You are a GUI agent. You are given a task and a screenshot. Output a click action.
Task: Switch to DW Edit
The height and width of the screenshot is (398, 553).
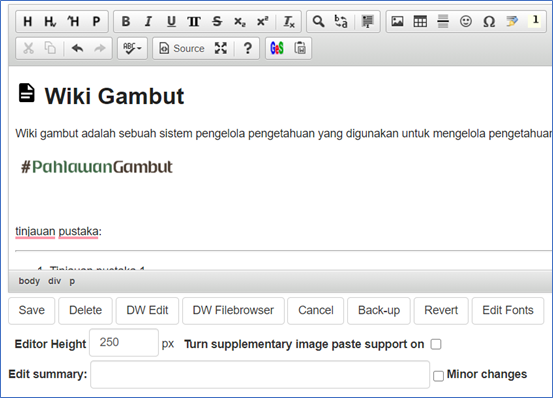tap(147, 311)
